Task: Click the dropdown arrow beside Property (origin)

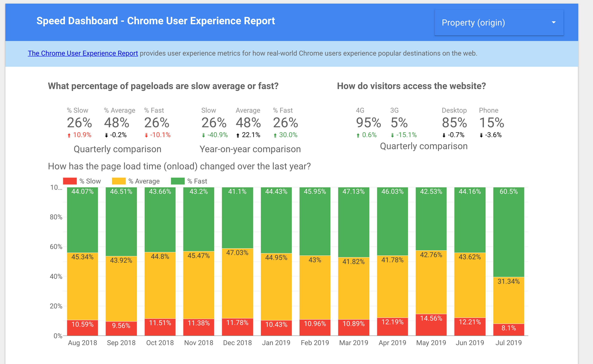Action: click(553, 22)
